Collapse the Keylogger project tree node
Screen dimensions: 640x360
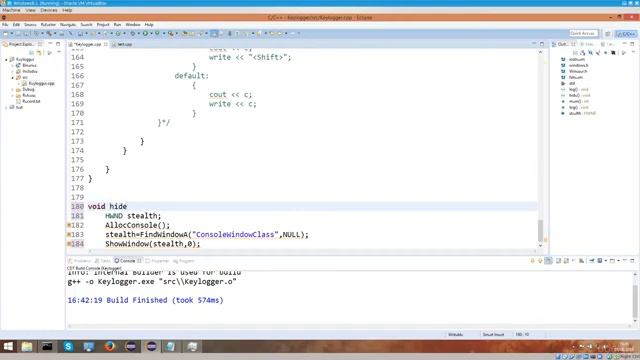pos(7,60)
